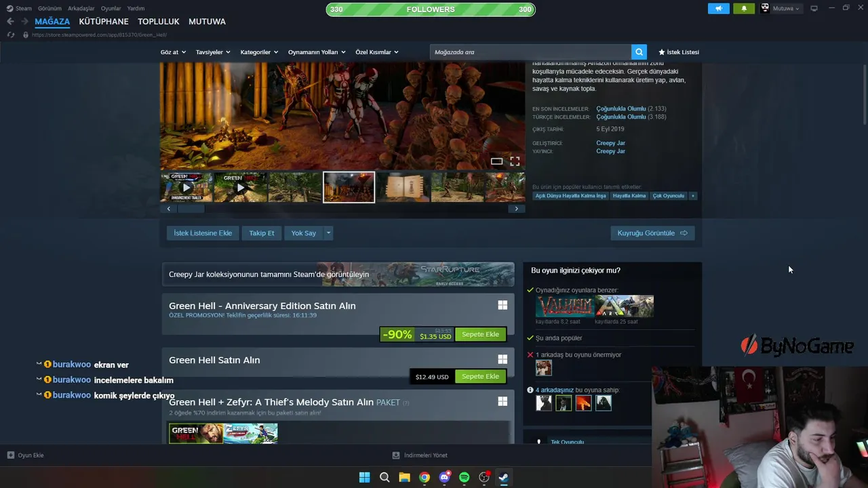The width and height of the screenshot is (868, 488).
Task: Click the Takip Et button
Action: [x=262, y=233]
